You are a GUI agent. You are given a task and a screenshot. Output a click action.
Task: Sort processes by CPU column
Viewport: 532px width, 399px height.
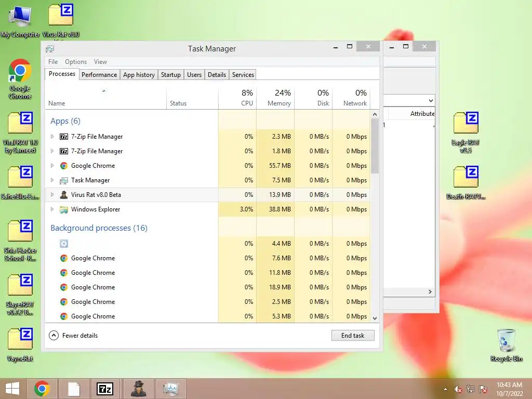pos(237,98)
